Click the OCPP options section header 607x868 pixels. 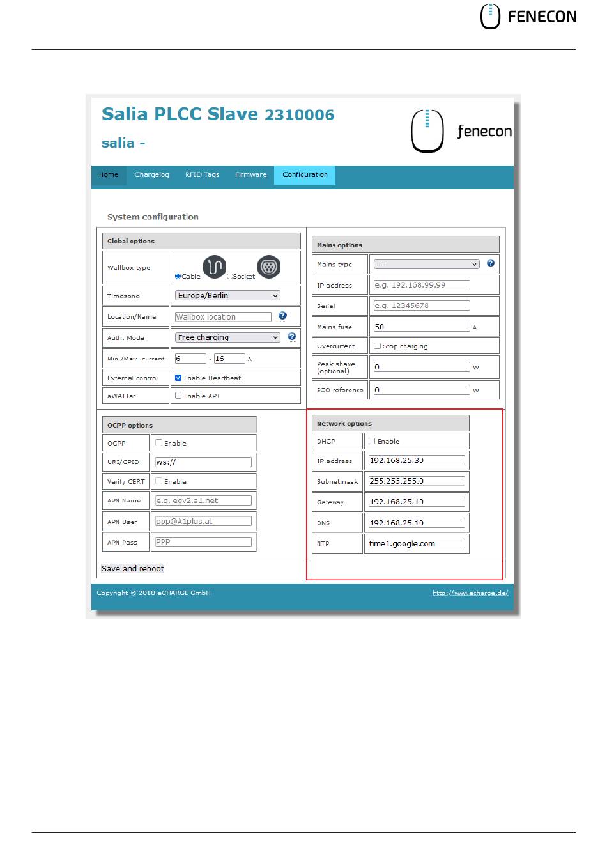coord(179,425)
